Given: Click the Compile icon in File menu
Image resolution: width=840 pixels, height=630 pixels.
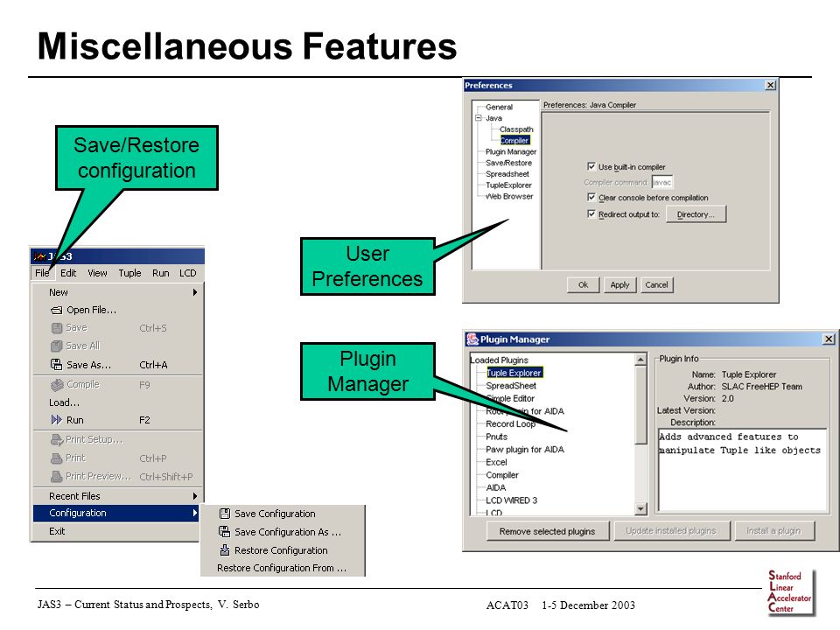Looking at the screenshot, I should tap(57, 385).
